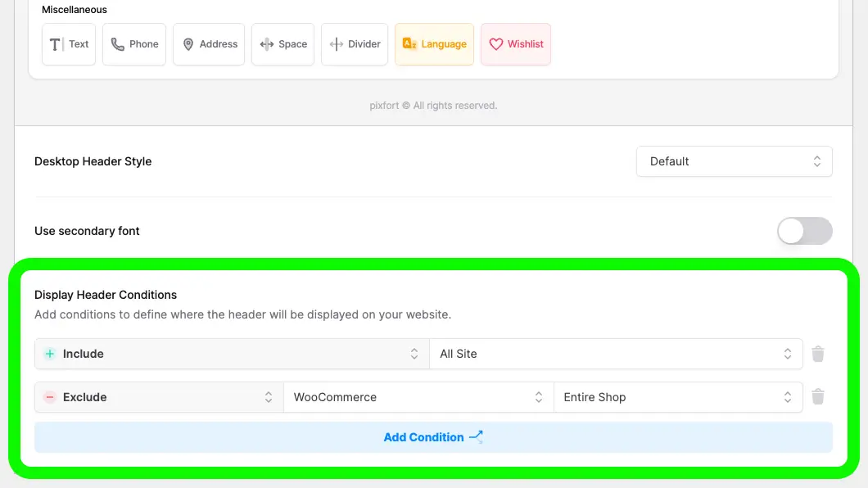Image resolution: width=868 pixels, height=488 pixels.
Task: Add the Phone element
Action: 134,44
